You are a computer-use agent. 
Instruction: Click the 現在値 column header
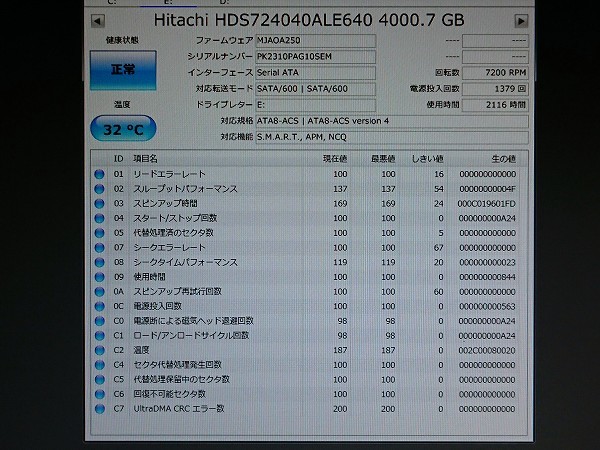click(335, 159)
